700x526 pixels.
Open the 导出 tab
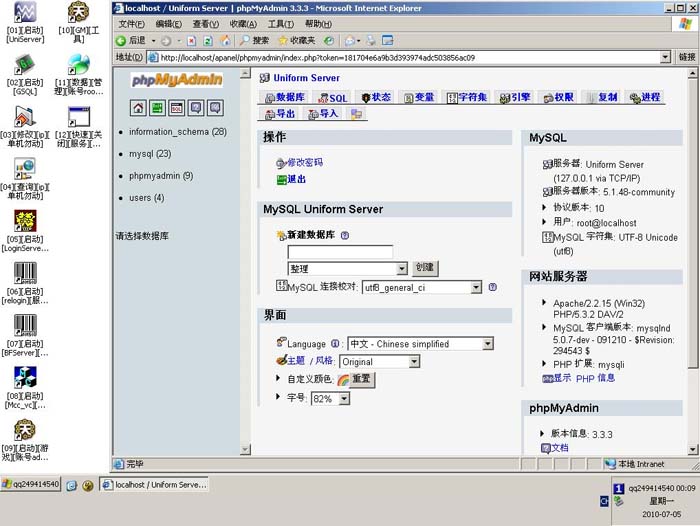click(280, 114)
